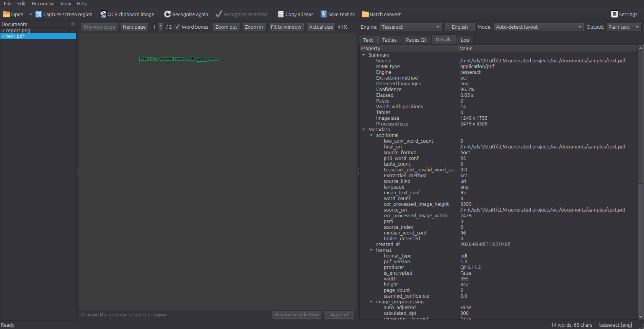Click the scrollbar up arrow in Details
The width and height of the screenshot is (644, 329).
[640, 47]
